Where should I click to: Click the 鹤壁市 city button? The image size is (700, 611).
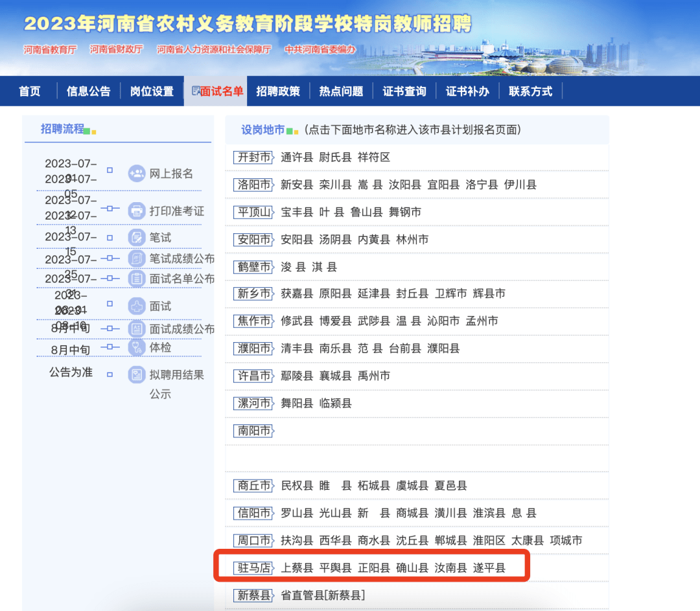(253, 267)
